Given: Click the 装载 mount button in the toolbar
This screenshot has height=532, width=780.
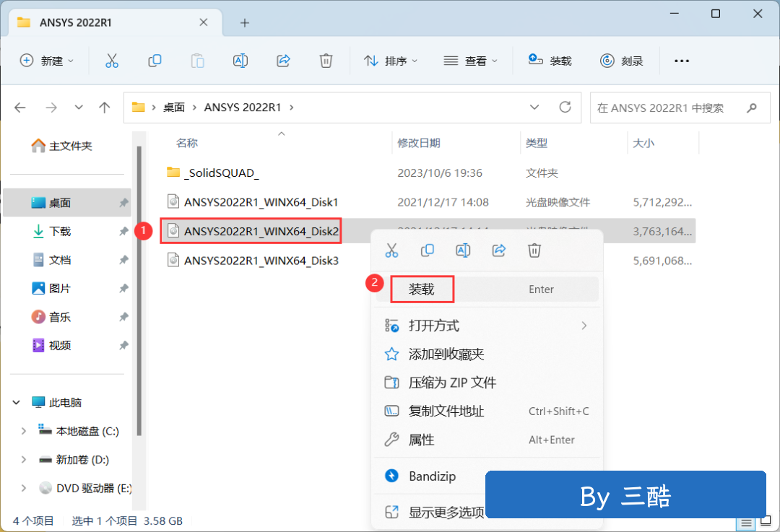Looking at the screenshot, I should 550,61.
